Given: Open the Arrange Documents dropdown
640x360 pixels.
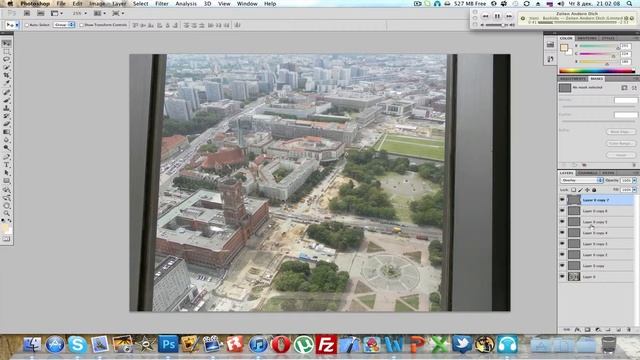Looking at the screenshot, I should [x=99, y=13].
